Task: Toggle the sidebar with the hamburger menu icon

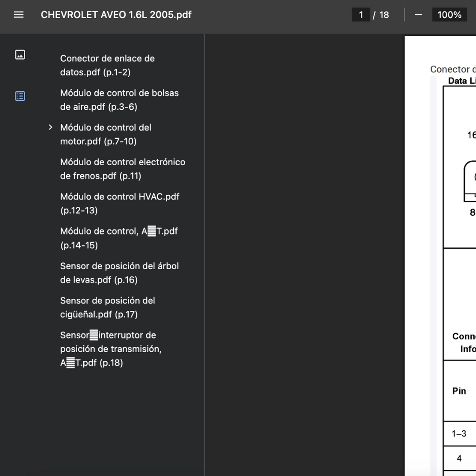Action: (19, 15)
